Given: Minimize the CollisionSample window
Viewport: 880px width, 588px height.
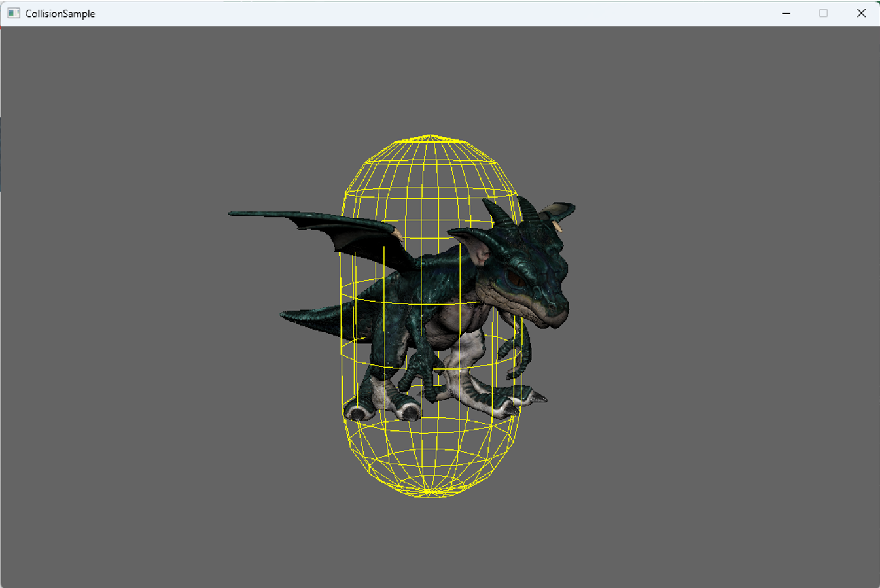Looking at the screenshot, I should [786, 13].
